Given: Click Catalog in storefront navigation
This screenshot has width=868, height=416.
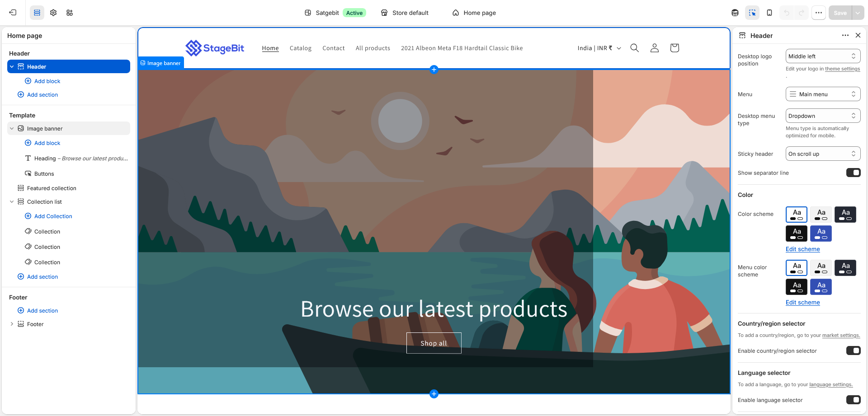Looking at the screenshot, I should (301, 48).
